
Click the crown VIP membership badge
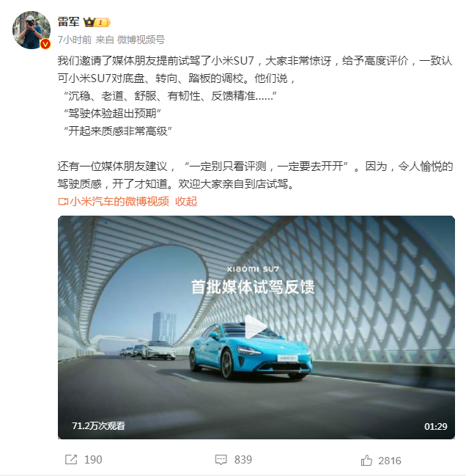click(97, 23)
